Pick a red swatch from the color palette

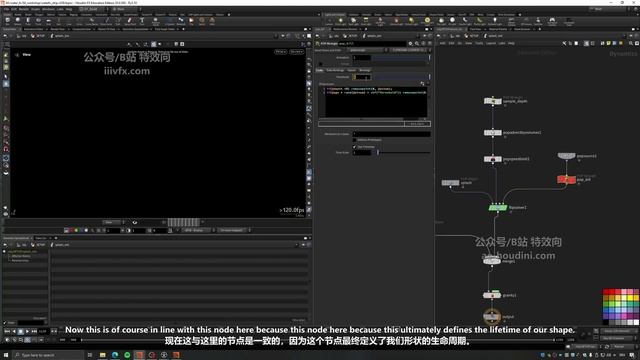click(x=606, y=292)
